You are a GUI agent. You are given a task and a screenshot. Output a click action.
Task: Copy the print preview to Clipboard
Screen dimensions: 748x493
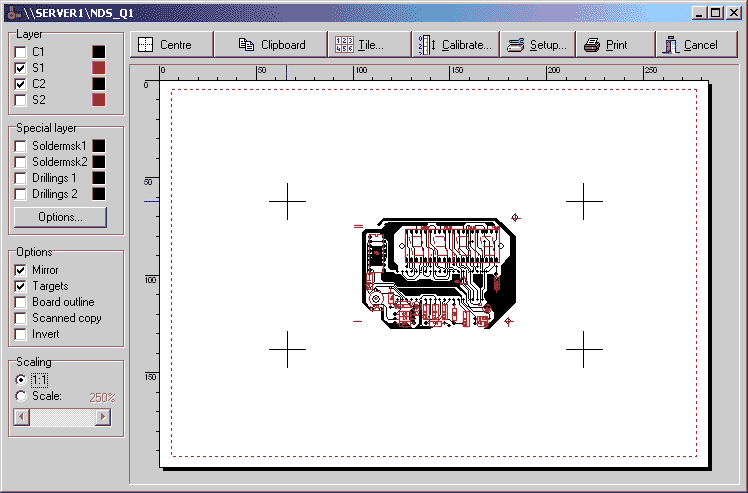tap(272, 45)
